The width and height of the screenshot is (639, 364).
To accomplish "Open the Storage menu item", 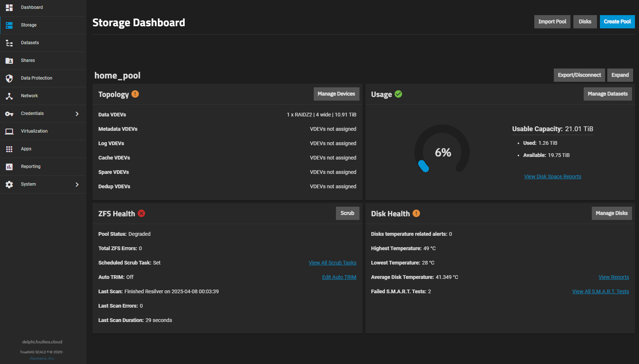I will tap(29, 25).
